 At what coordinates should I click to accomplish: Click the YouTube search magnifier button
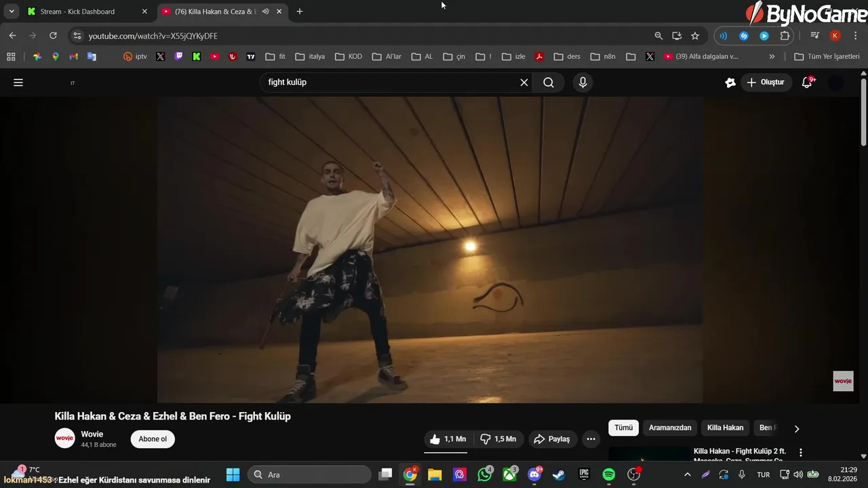[x=549, y=83]
